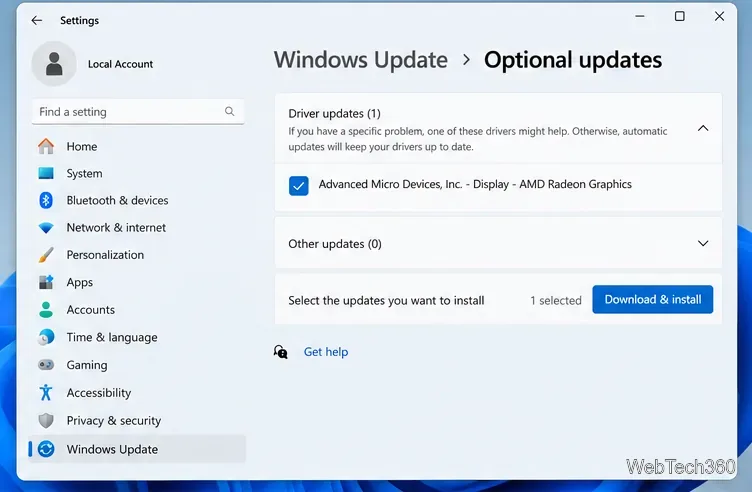Click the Bluetooth symbol icon
This screenshot has width=752, height=492.
[x=46, y=200]
